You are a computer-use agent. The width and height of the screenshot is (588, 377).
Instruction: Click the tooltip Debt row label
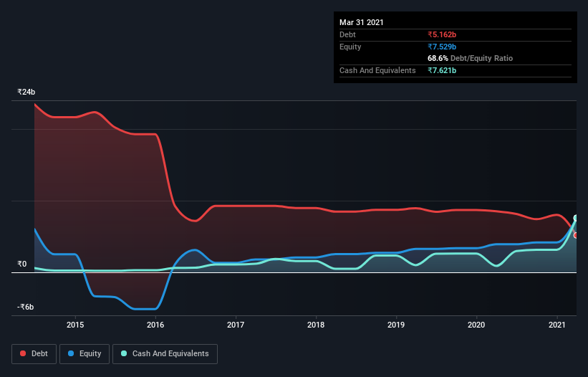coord(347,34)
